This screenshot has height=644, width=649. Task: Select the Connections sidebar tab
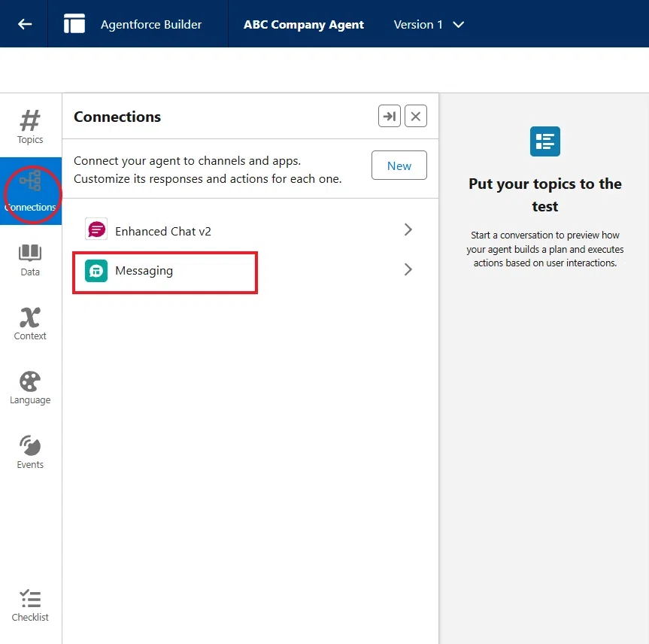[30, 191]
